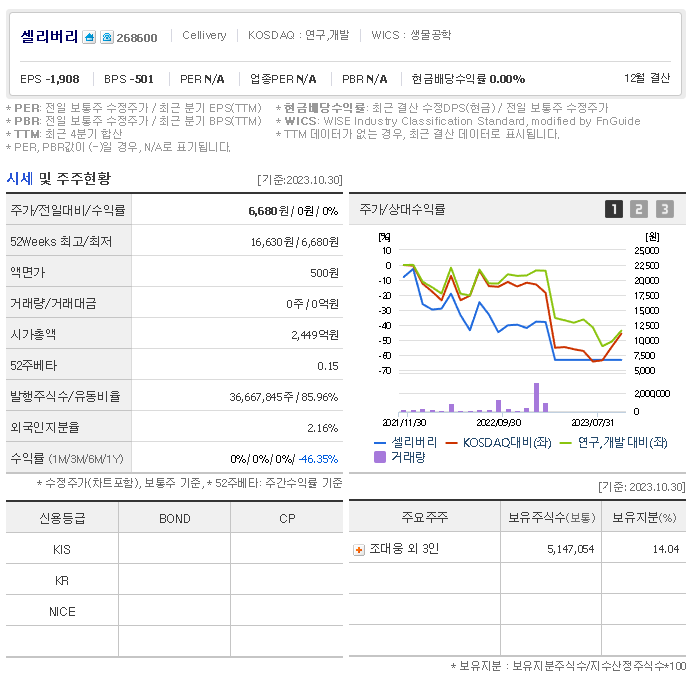Image resolution: width=695 pixels, height=680 pixels.
Task: Click the 시세 및 주주현황 section heading
Action: 59,179
